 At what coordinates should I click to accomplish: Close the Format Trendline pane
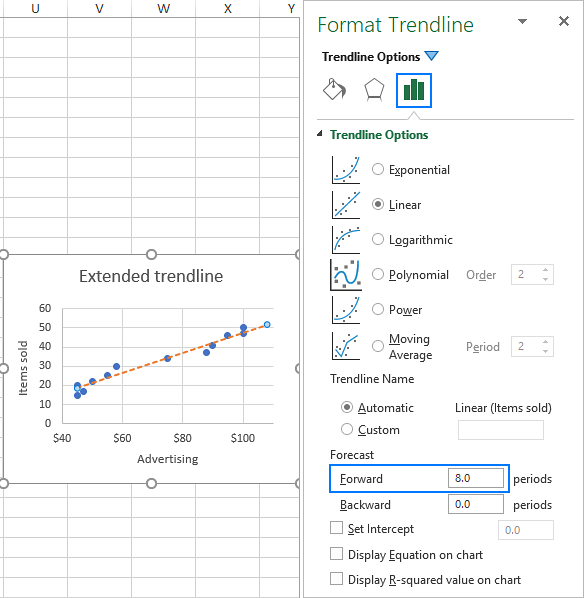tap(564, 21)
